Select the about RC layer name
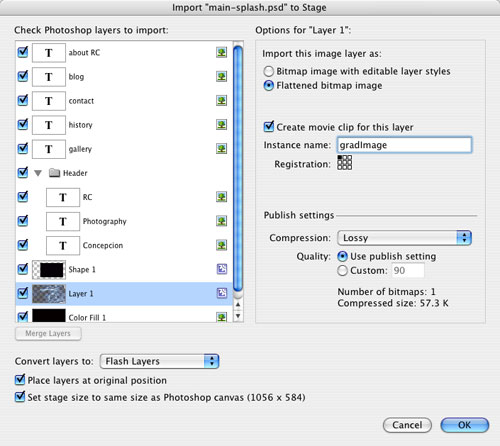The height and width of the screenshot is (446, 500). [x=84, y=53]
